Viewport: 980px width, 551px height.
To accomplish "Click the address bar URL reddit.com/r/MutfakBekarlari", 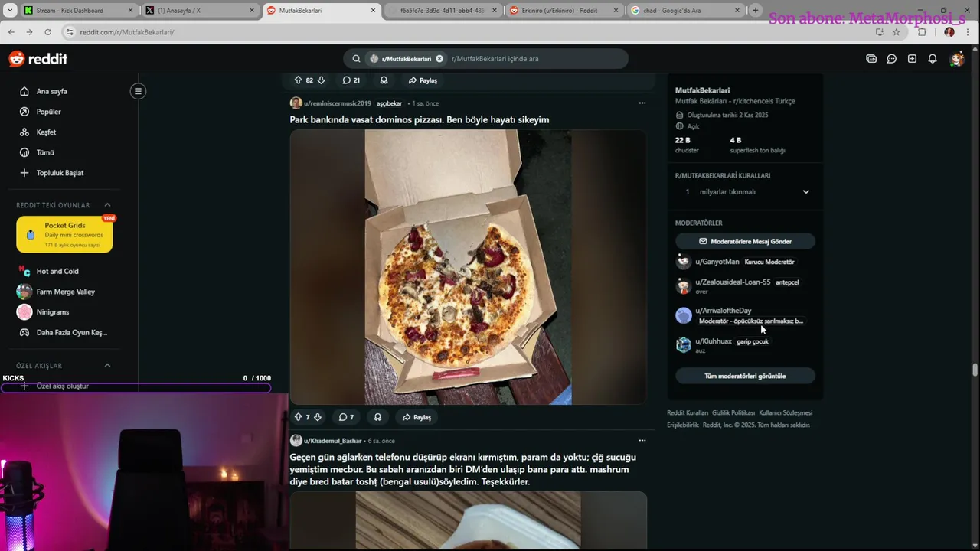I will coord(127,32).
